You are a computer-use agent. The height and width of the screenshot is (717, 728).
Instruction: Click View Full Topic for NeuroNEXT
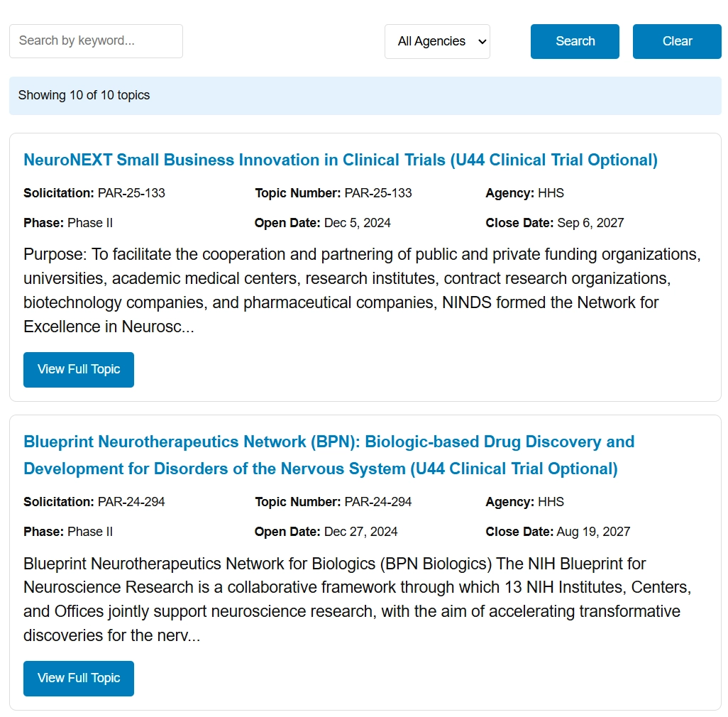tap(79, 369)
